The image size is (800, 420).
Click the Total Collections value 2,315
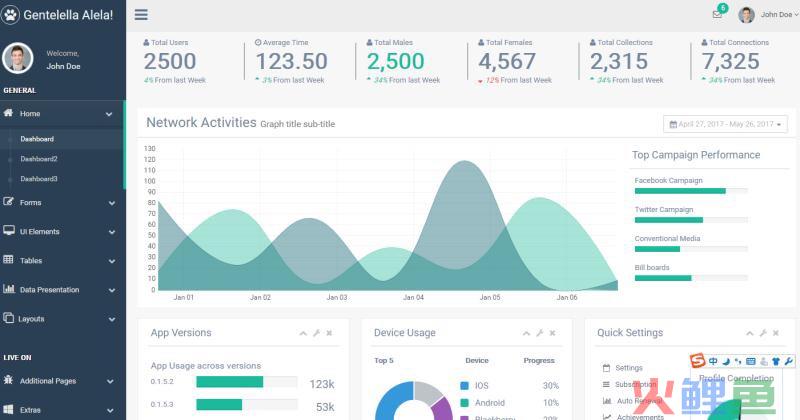(x=619, y=61)
